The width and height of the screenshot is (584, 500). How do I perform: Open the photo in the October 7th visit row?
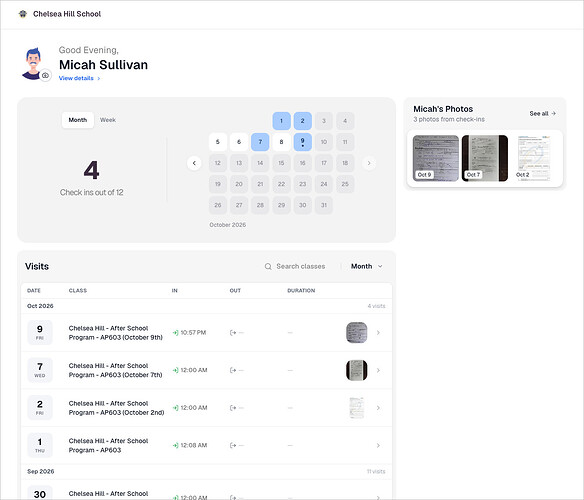[357, 370]
